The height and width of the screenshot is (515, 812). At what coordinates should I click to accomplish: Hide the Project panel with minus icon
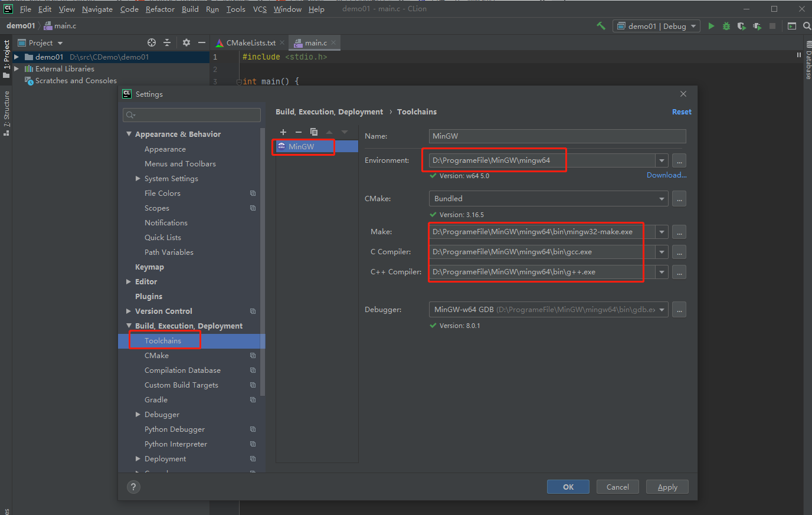click(202, 42)
